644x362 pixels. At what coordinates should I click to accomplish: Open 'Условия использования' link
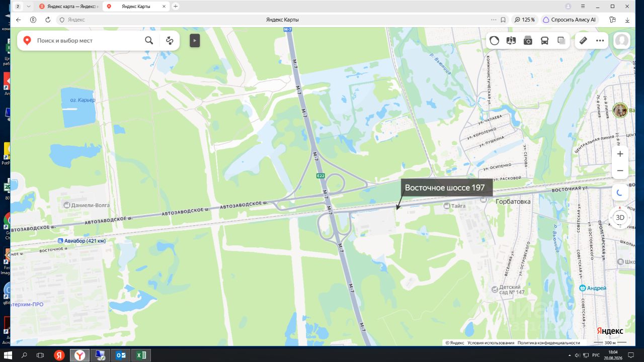click(x=491, y=343)
